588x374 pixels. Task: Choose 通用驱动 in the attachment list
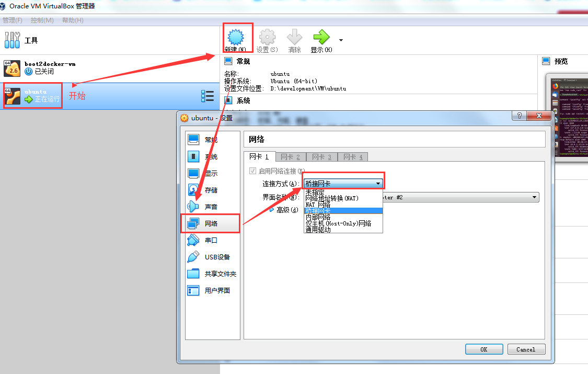(343, 230)
